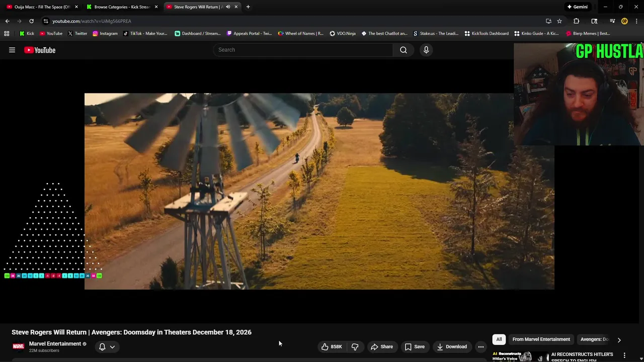Viewport: 644px width, 362px height.
Task: Close the Ouija Macc browser tab
Action: coord(76,7)
